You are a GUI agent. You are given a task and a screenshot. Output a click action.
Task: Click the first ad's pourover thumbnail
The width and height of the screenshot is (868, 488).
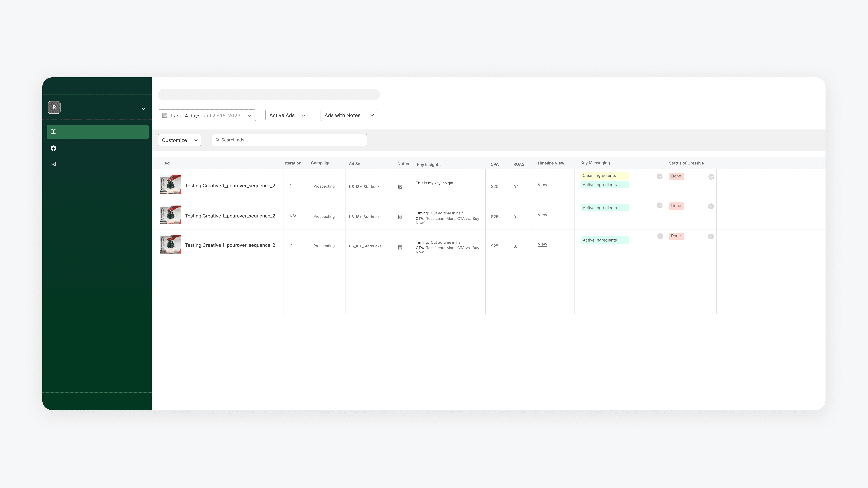pos(170,185)
